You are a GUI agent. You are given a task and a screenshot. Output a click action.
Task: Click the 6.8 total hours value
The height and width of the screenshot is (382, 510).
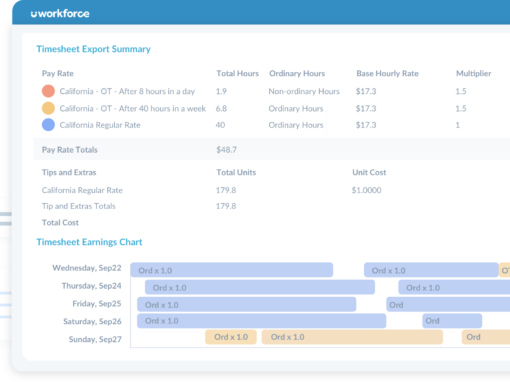coord(221,108)
